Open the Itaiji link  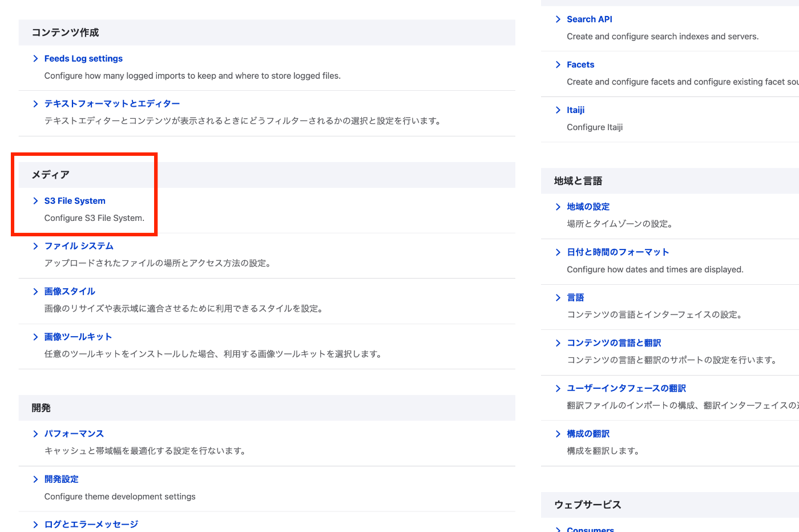point(575,110)
